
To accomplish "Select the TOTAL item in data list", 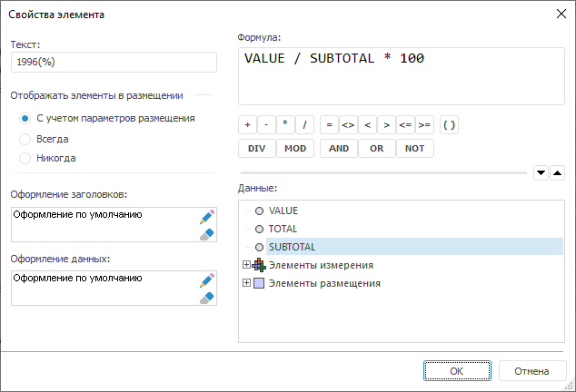I will [283, 229].
